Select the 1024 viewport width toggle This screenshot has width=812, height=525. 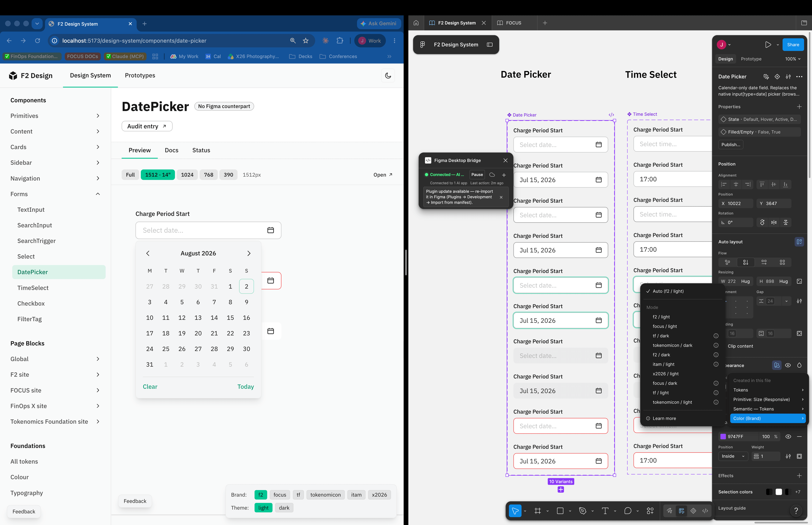(x=187, y=175)
